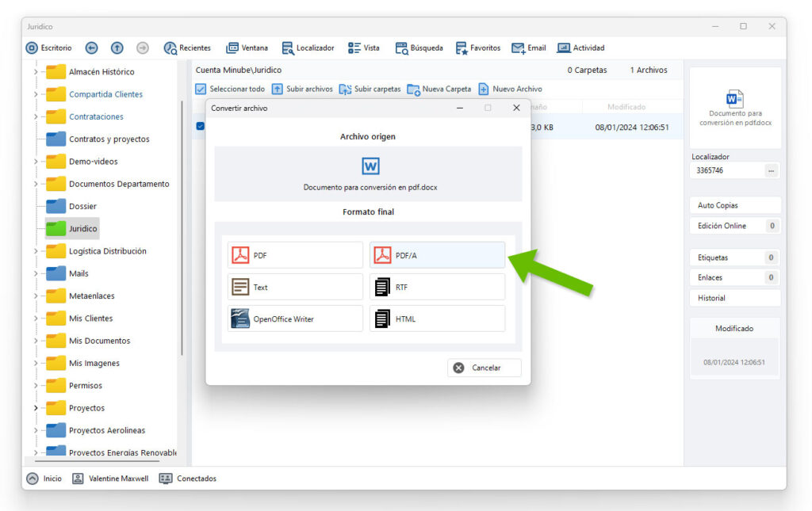Expand the Compartida Clientes folder
This screenshot has height=511, width=812.
36,94
